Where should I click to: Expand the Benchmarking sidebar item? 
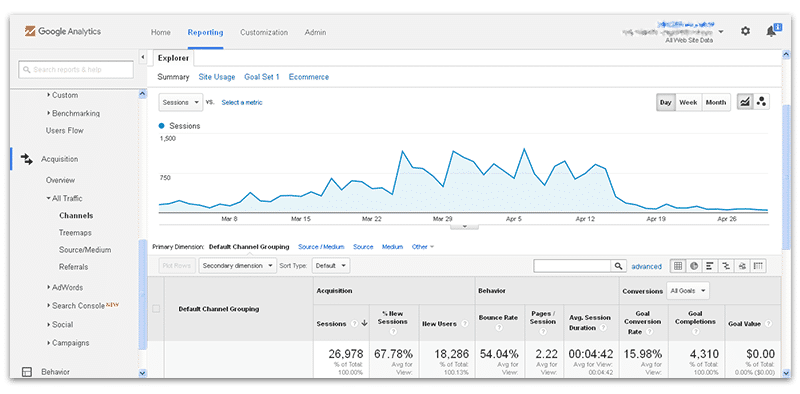pos(73,113)
